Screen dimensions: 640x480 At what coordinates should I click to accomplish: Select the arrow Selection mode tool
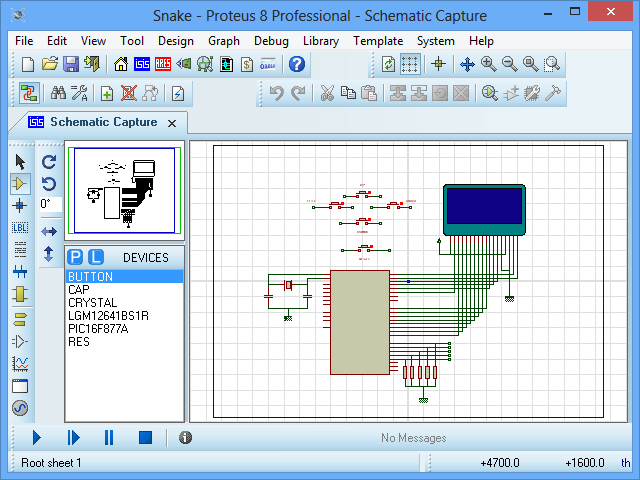point(20,162)
